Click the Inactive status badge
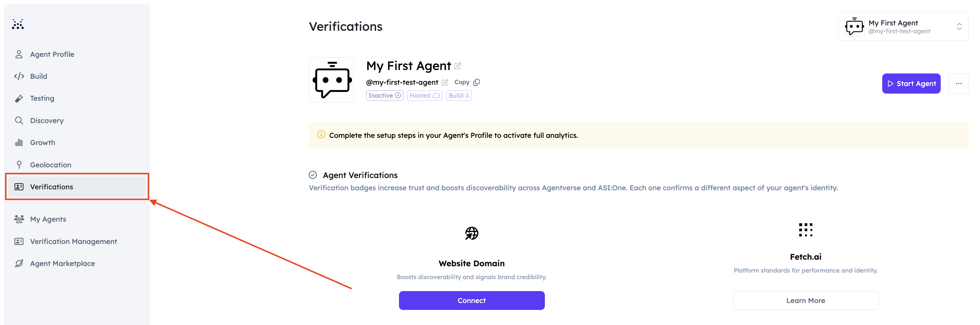The height and width of the screenshot is (325, 980). pos(385,95)
